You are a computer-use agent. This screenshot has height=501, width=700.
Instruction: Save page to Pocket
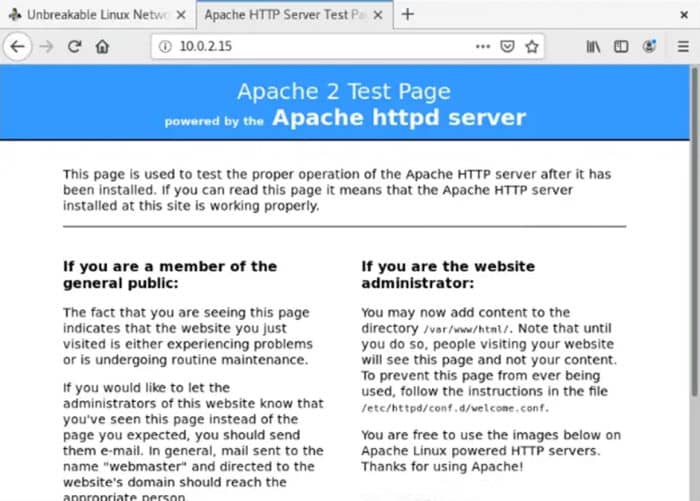coord(508,46)
